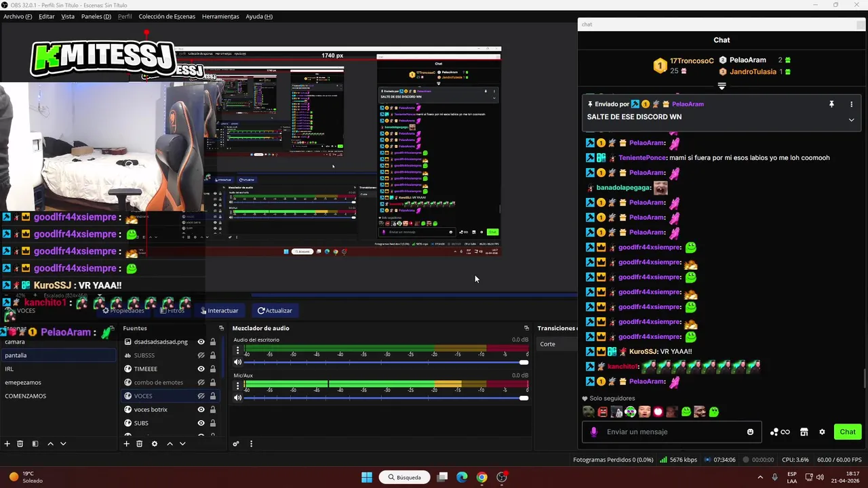
Task: Open Paneles menu
Action: pyautogui.click(x=96, y=16)
